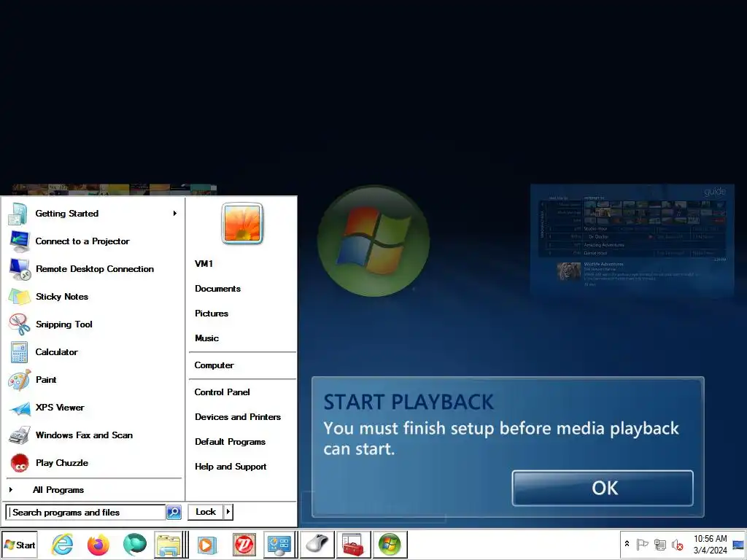Expand Getting Started submenu arrow

tap(175, 214)
